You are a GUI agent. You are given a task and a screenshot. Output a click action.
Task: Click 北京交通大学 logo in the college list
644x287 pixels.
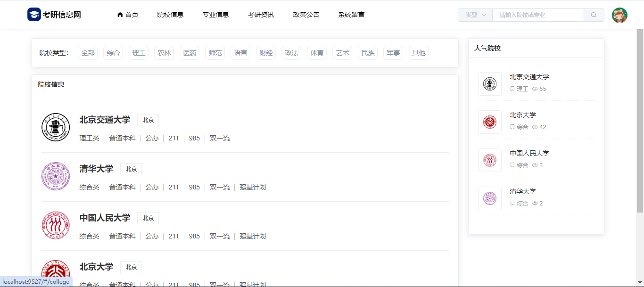(x=56, y=127)
